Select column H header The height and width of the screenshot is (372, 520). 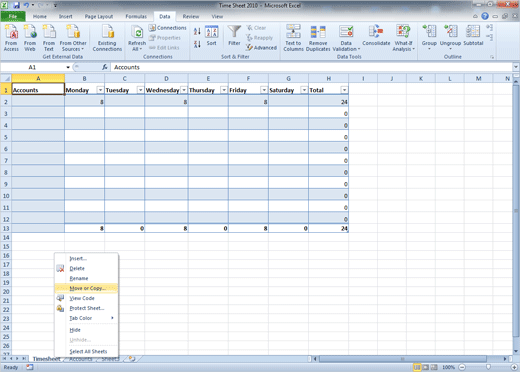[329, 78]
